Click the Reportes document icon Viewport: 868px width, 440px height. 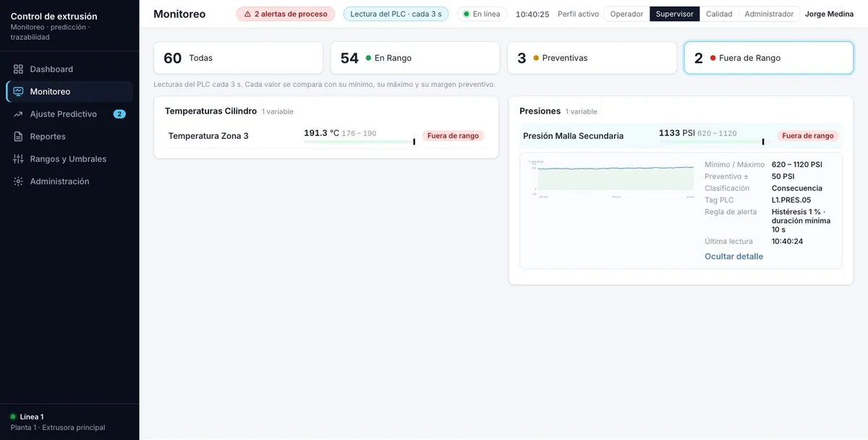pos(18,137)
